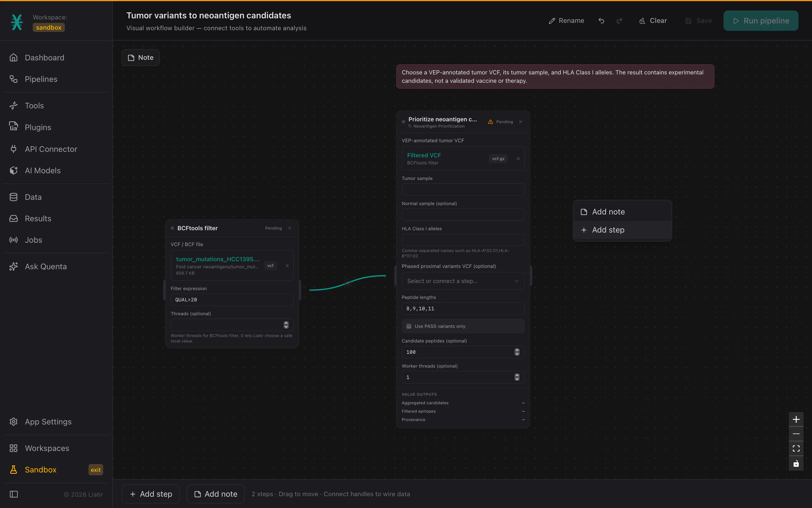Collapse the sidebar panel icon
The image size is (812, 508).
click(x=14, y=494)
